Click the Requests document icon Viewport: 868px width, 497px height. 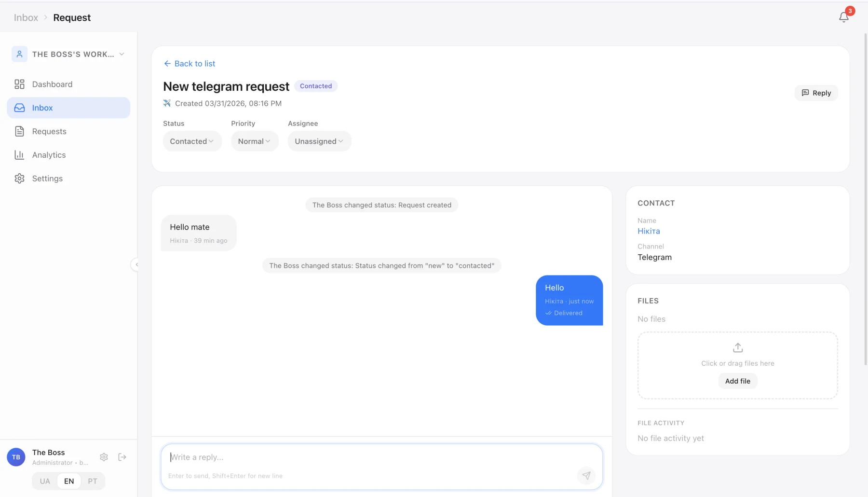(x=19, y=131)
